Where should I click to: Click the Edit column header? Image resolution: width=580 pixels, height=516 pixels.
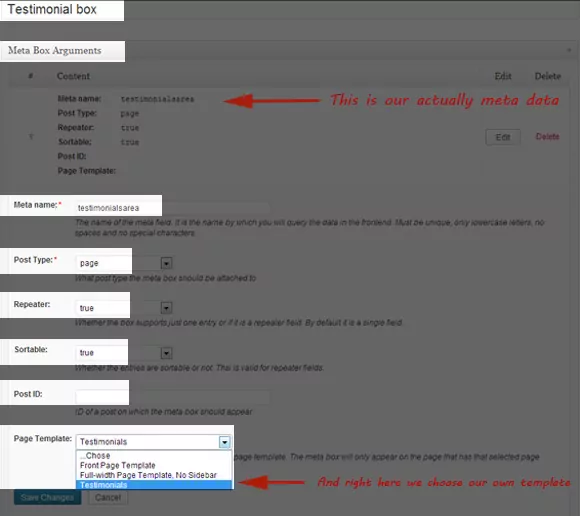pyautogui.click(x=503, y=76)
